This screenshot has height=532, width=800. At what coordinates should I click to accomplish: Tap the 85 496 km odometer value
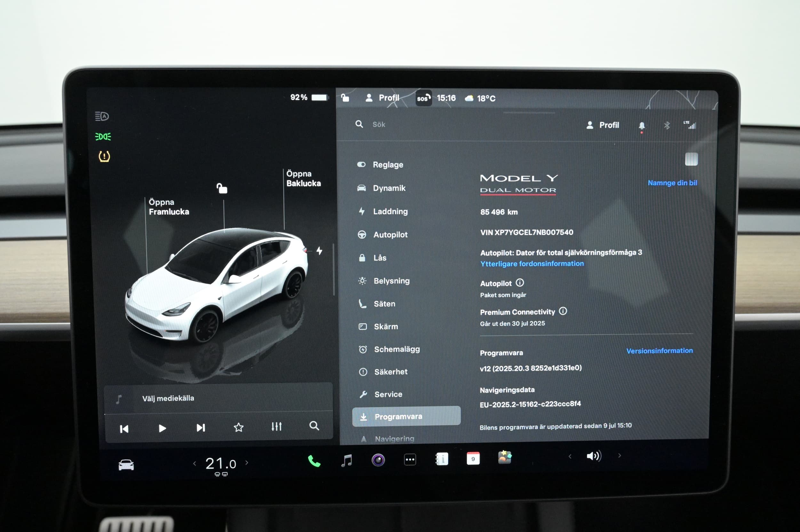point(499,212)
